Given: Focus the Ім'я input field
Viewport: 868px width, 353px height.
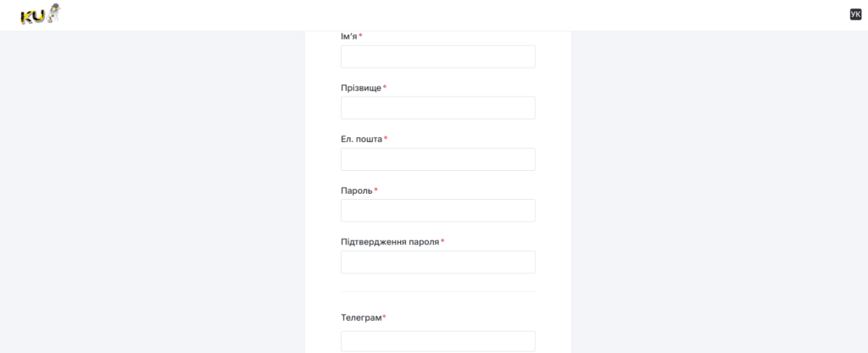Looking at the screenshot, I should point(438,57).
